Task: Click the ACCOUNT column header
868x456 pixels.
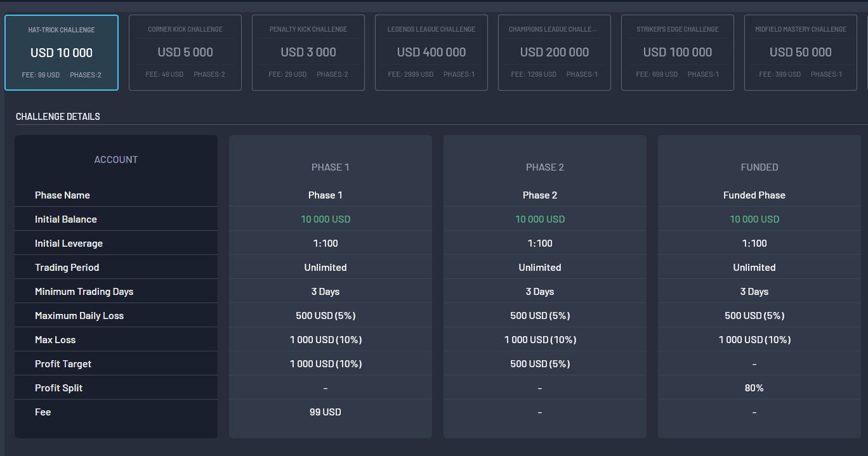Action: pos(115,159)
